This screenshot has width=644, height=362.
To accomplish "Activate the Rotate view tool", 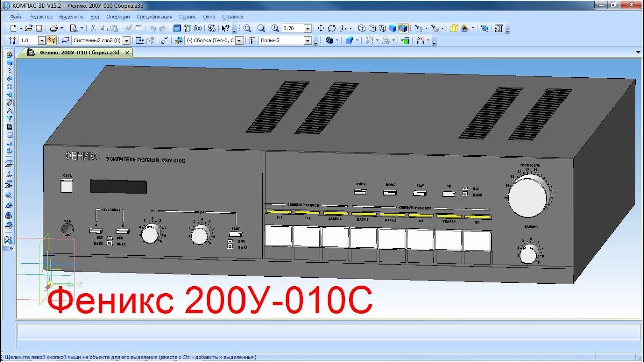I will click(x=332, y=28).
